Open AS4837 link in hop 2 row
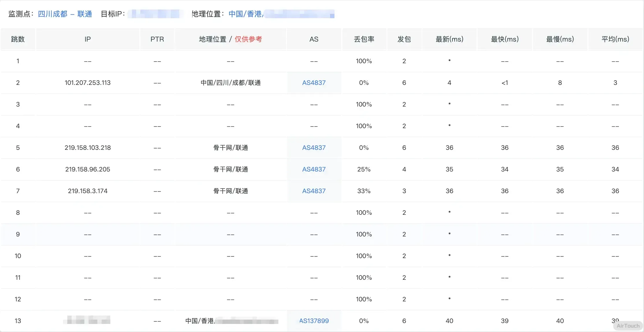This screenshot has height=332, width=644. click(314, 83)
